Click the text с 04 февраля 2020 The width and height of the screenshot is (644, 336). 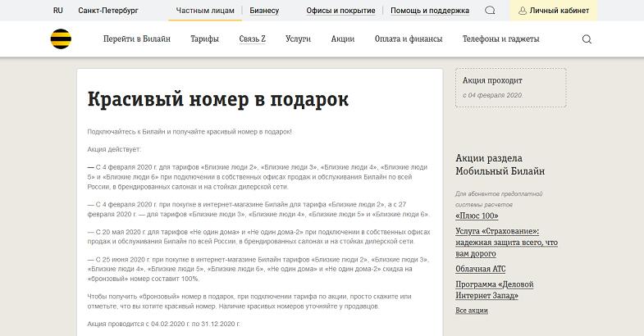pyautogui.click(x=492, y=95)
